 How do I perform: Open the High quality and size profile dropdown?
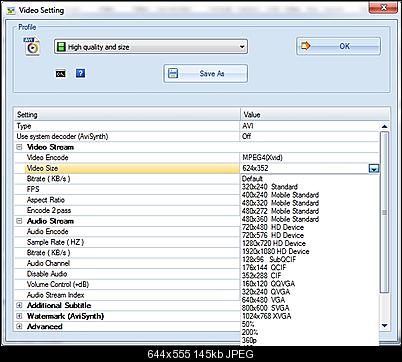point(151,47)
